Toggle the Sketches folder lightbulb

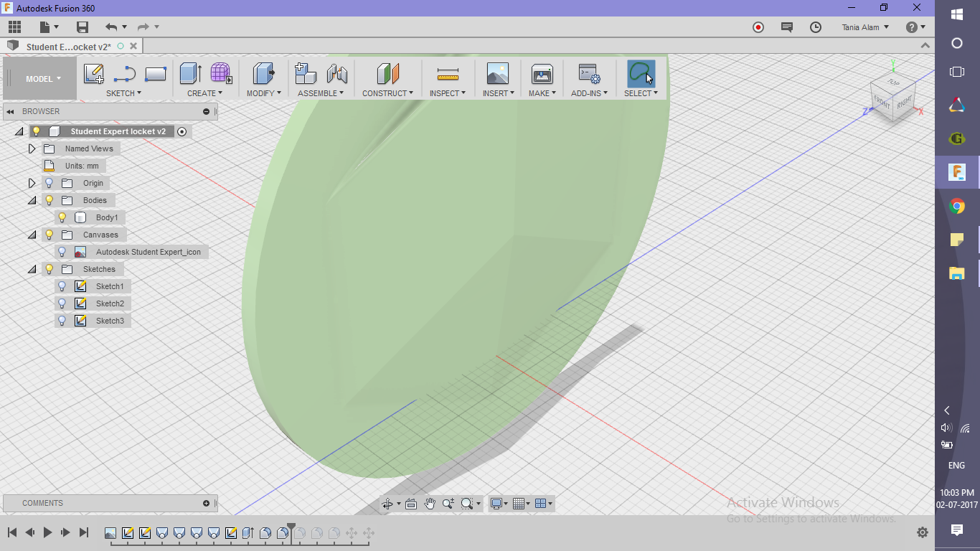click(x=50, y=269)
